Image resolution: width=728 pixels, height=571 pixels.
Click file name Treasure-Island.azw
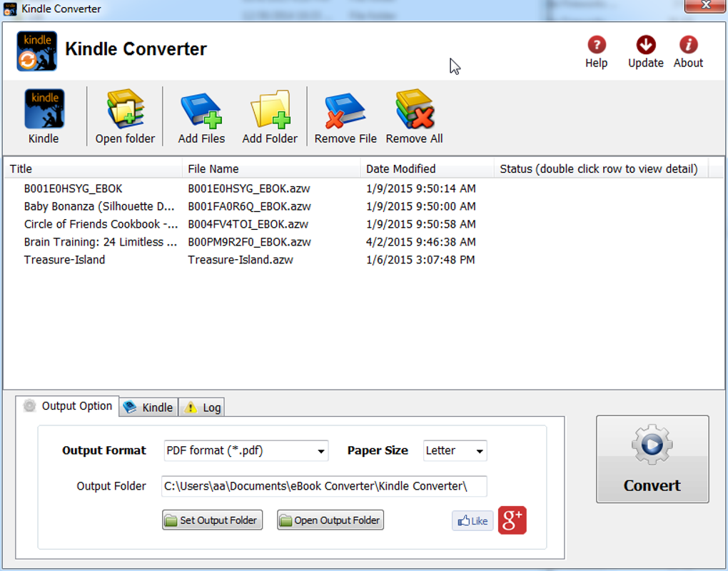pyautogui.click(x=241, y=260)
